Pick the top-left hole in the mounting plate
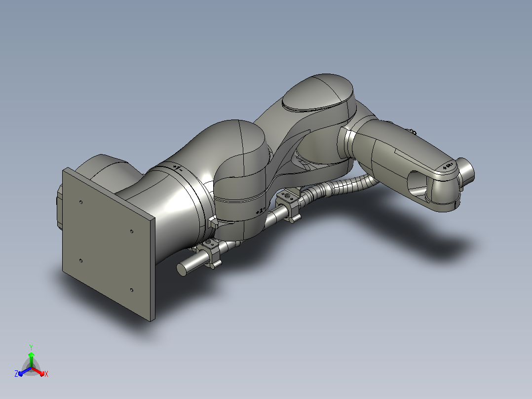 (81, 202)
